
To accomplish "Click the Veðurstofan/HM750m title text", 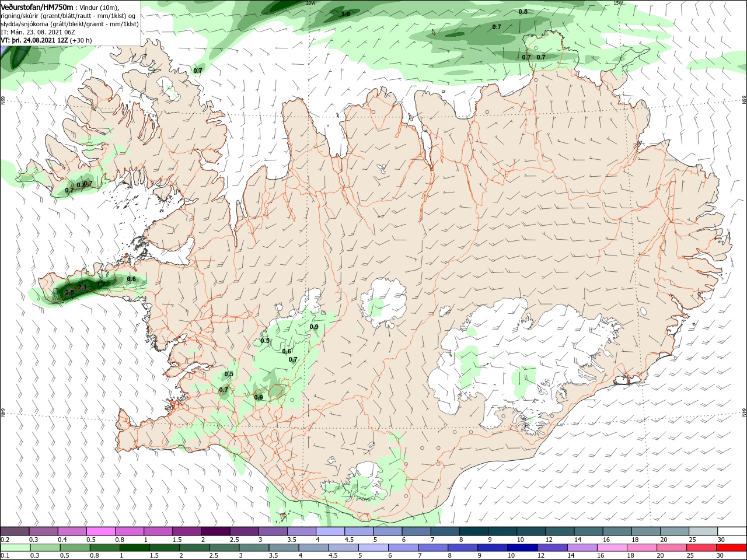I will point(37,7).
